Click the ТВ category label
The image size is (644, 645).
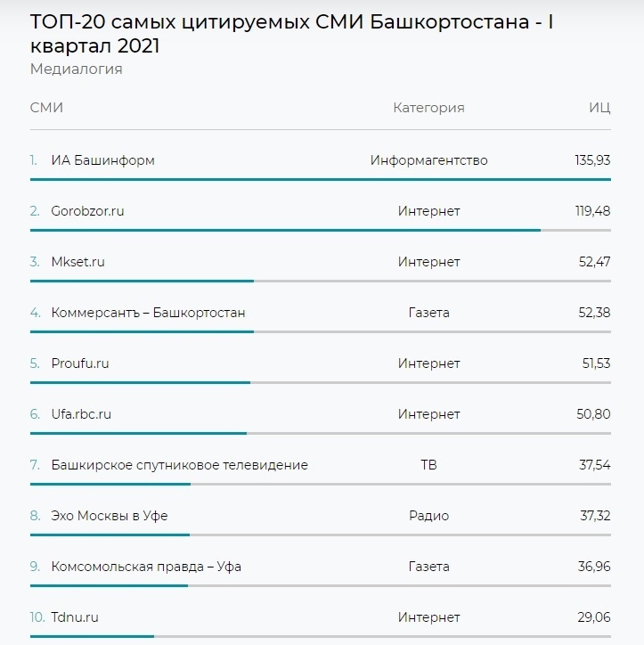428,465
